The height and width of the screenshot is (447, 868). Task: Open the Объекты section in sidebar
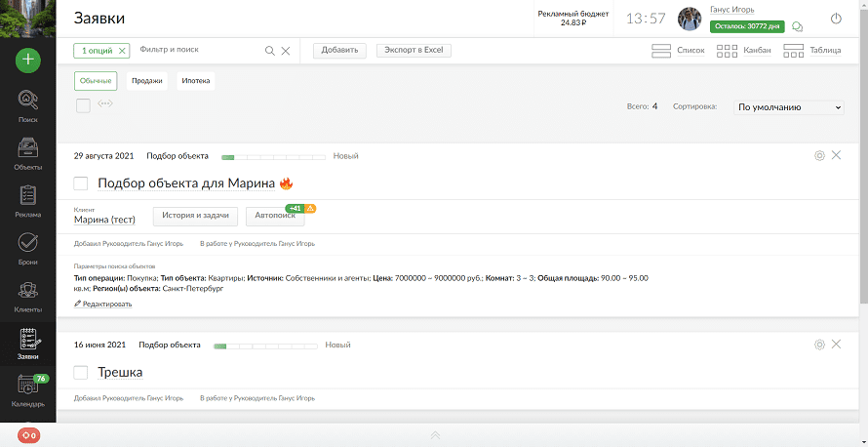(27, 153)
